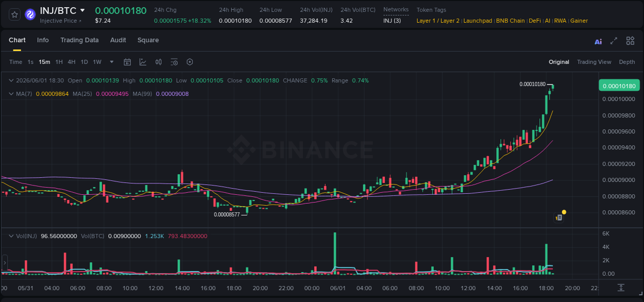Open the multi-chart layout grid icon
The width and height of the screenshot is (644, 302).
tap(630, 41)
